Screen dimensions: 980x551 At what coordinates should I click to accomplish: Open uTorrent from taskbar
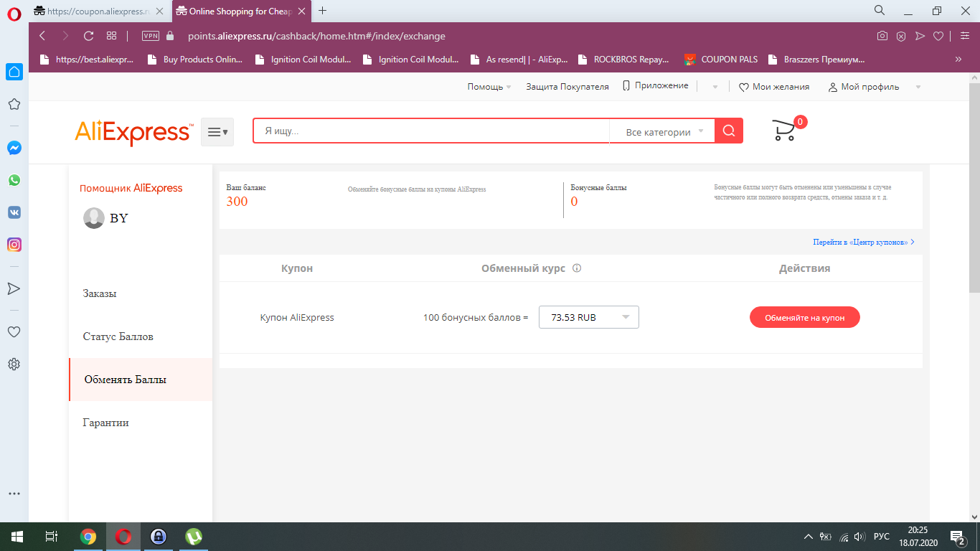(x=193, y=537)
